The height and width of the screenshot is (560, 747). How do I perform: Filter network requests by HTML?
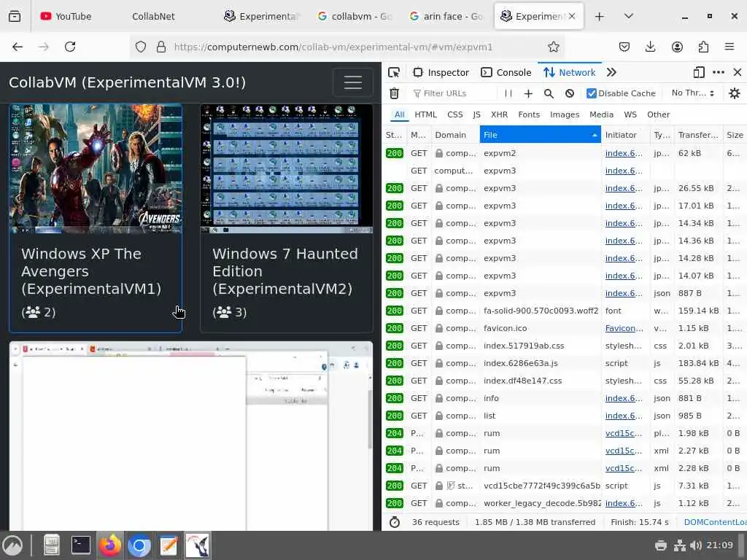tap(425, 114)
